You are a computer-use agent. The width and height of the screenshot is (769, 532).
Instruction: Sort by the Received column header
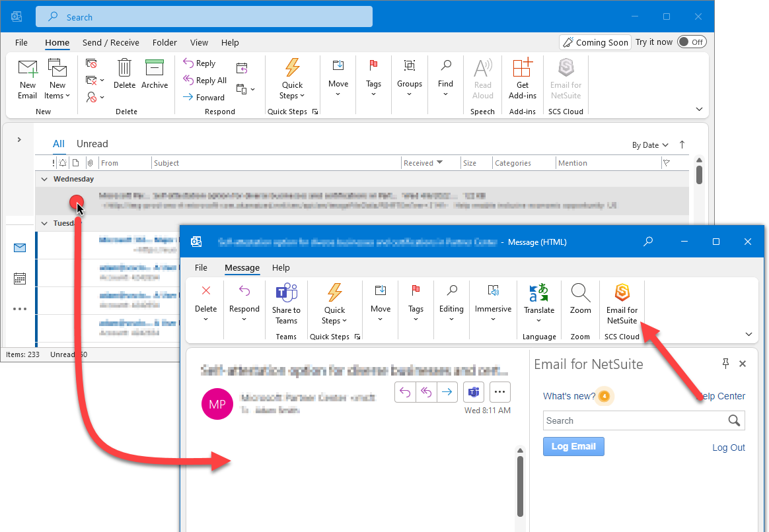coord(423,163)
